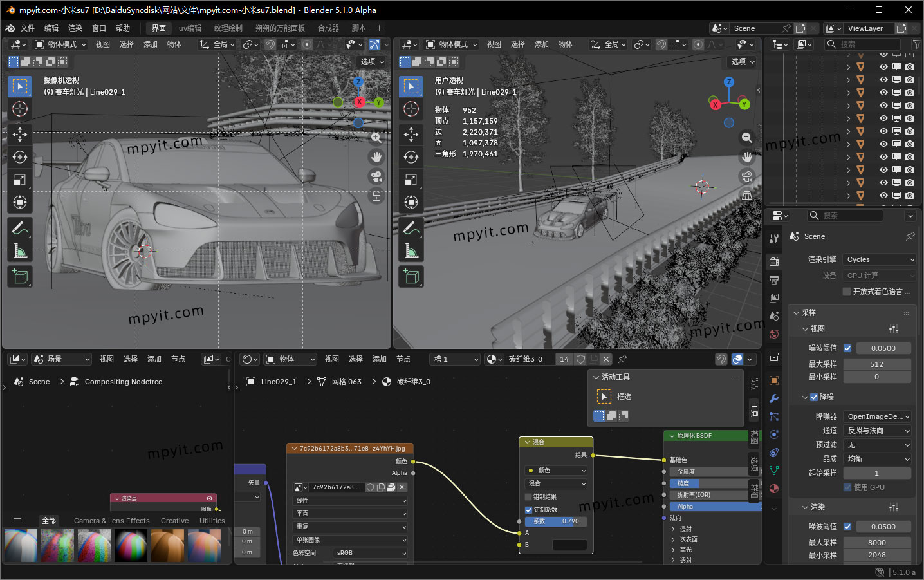The image size is (924, 580).
Task: Click the 选项 button in right viewport
Action: pyautogui.click(x=743, y=62)
